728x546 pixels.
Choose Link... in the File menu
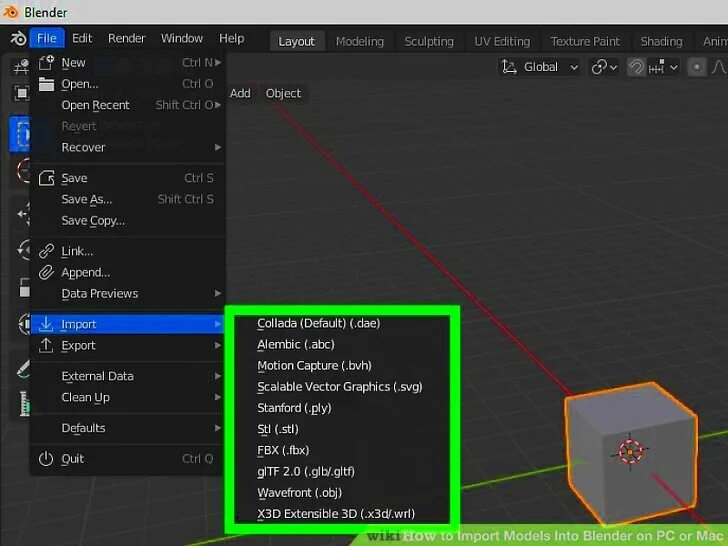[128, 252]
